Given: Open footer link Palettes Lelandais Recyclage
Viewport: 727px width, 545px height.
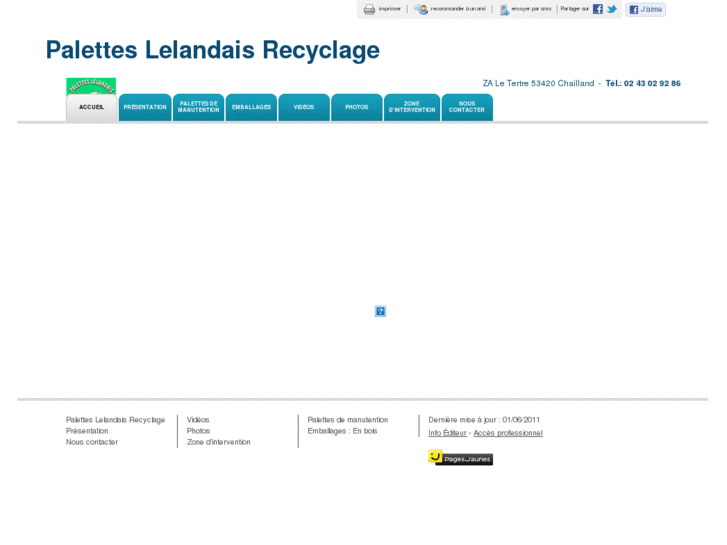Looking at the screenshot, I should pos(115,420).
